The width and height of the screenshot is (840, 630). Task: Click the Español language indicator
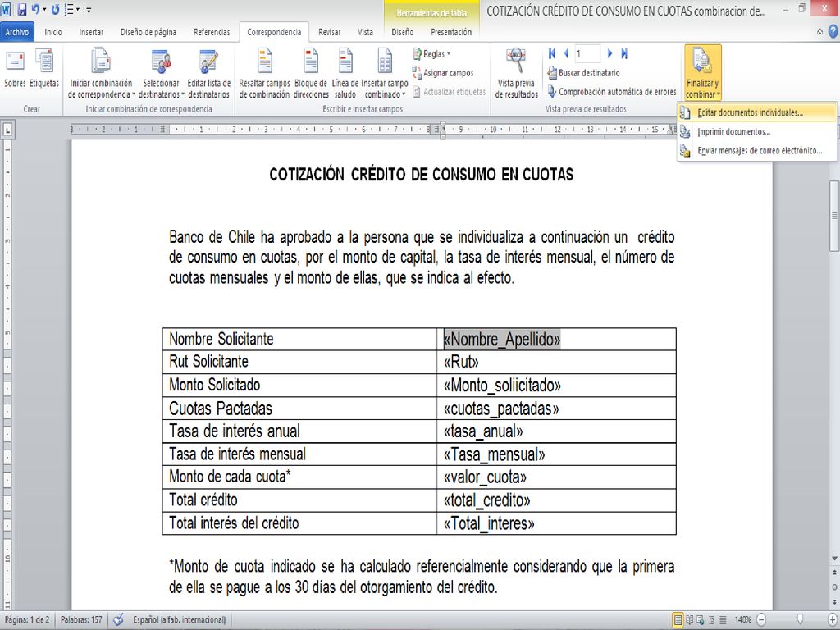(179, 620)
